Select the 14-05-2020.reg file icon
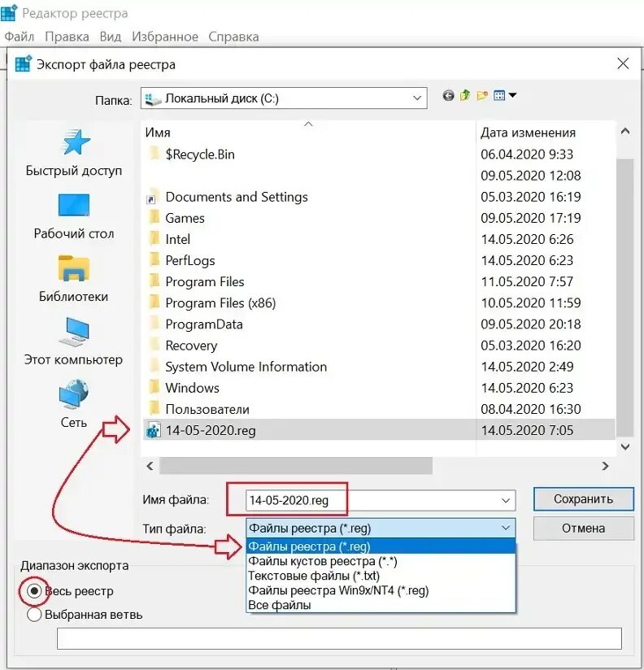Image resolution: width=644 pixels, height=670 pixels. (x=154, y=430)
